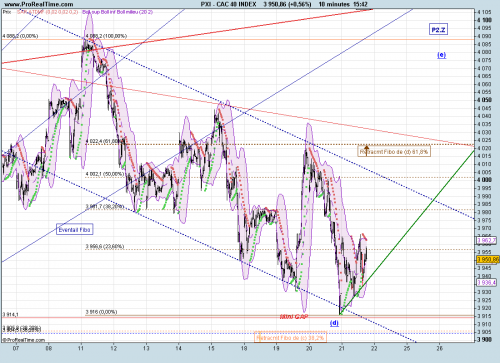The image size is (500, 363).
Task: Click date 07 on time axis
Action: point(16,348)
